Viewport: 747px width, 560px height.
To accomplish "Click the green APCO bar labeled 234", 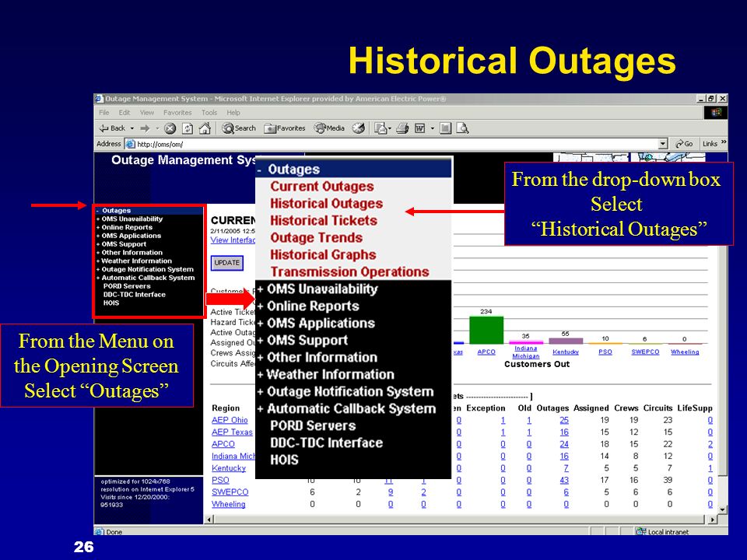I will [x=486, y=330].
